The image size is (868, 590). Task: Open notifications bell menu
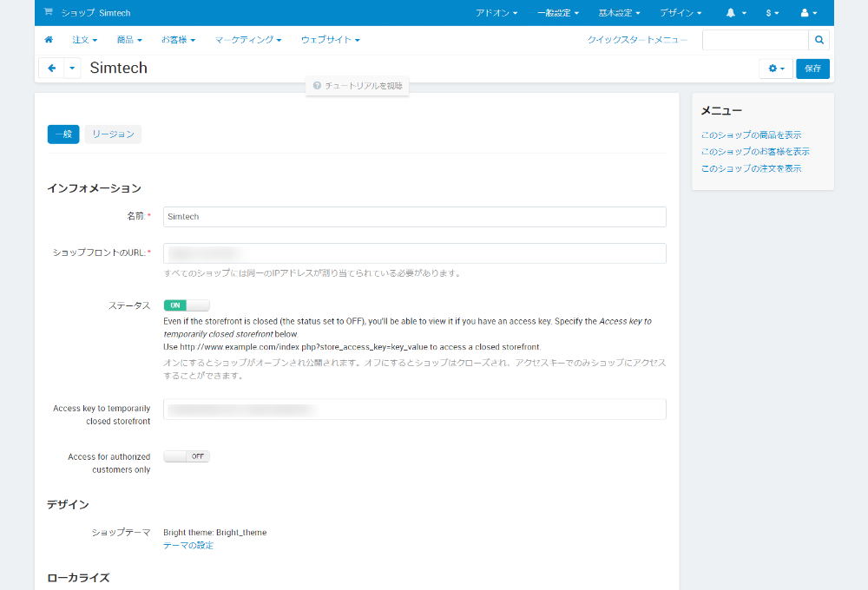pos(736,13)
